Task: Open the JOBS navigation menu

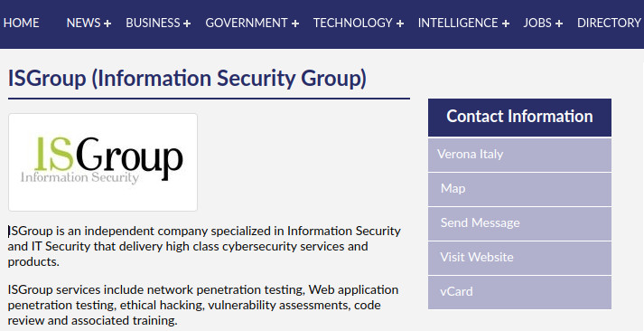Action: [537, 23]
